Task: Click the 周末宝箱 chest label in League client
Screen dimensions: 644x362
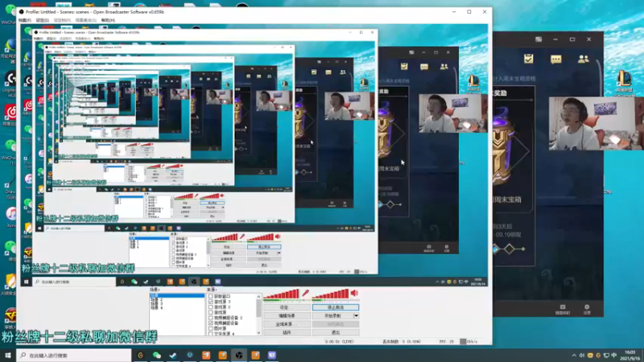Action: 508,200
